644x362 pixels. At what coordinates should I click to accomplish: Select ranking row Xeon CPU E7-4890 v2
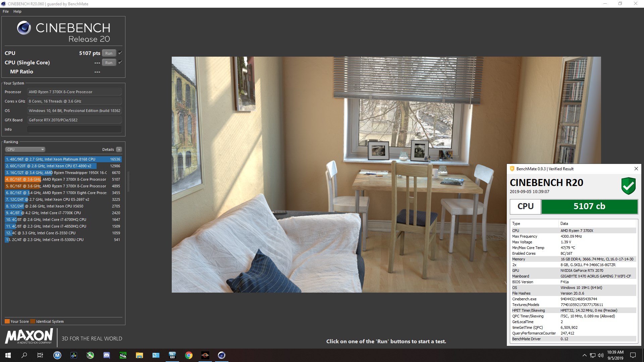[x=63, y=166]
